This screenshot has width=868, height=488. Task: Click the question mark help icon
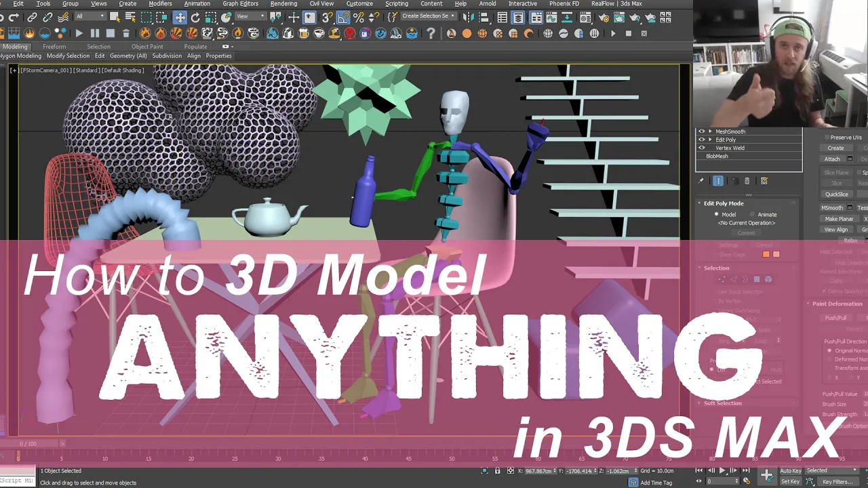[x=430, y=33]
